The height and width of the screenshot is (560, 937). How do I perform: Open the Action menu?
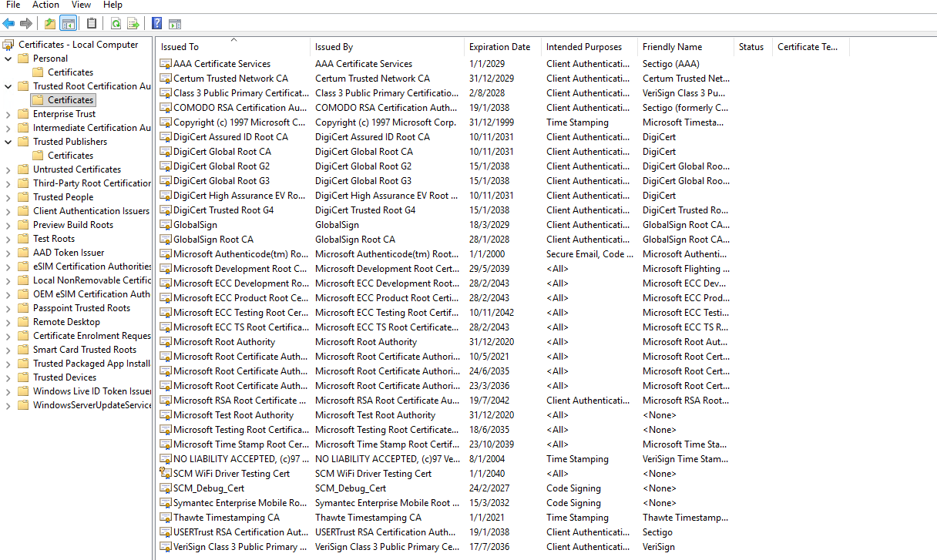coord(45,5)
